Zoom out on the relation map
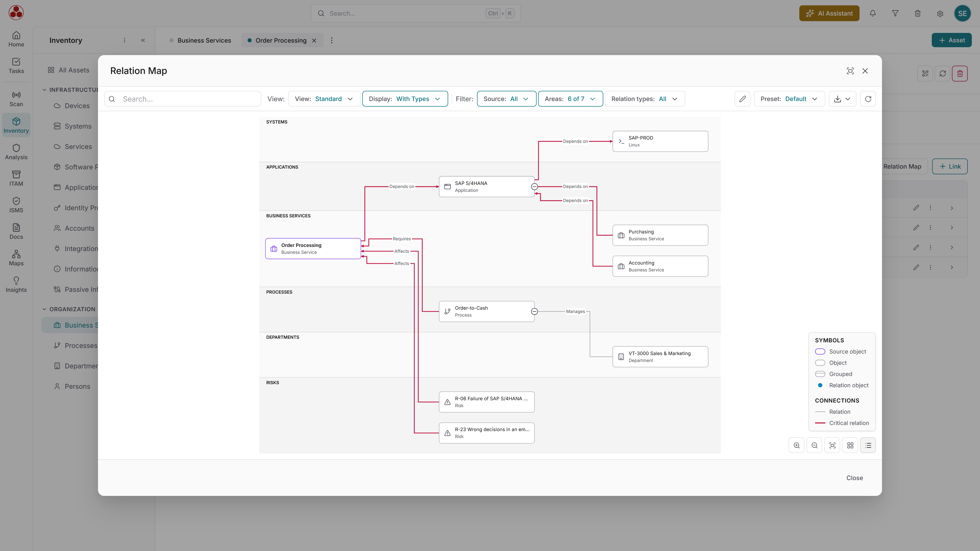 pos(815,445)
